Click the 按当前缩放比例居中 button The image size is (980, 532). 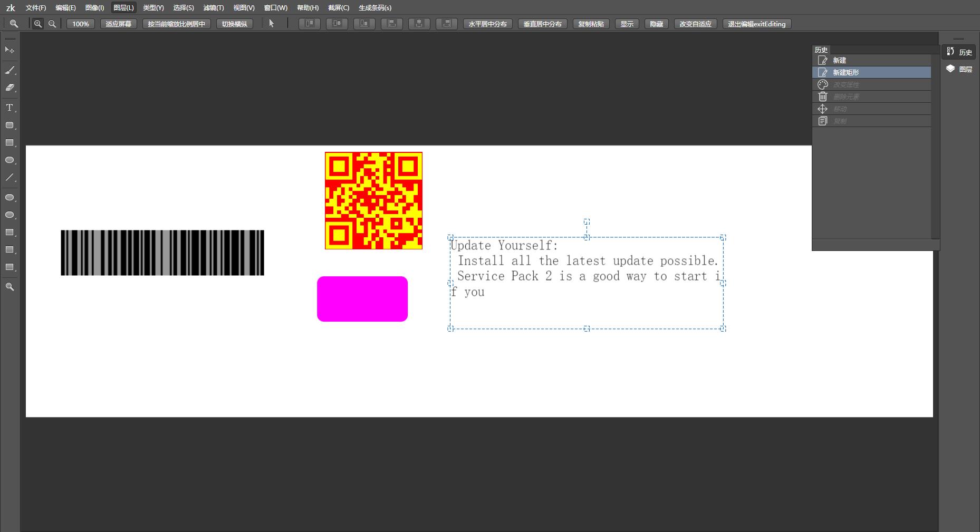click(x=177, y=24)
